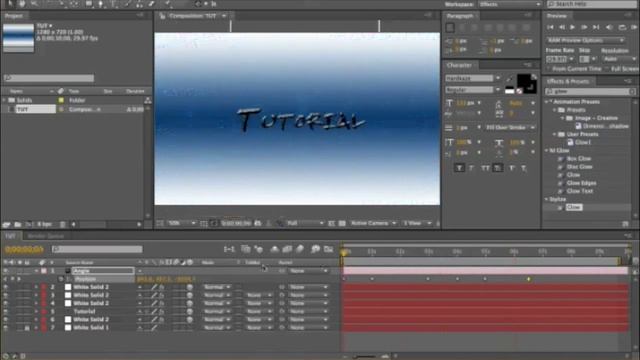Toggle visibility of Tutorial layer 5
The height and width of the screenshot is (360, 640).
pyautogui.click(x=6, y=311)
